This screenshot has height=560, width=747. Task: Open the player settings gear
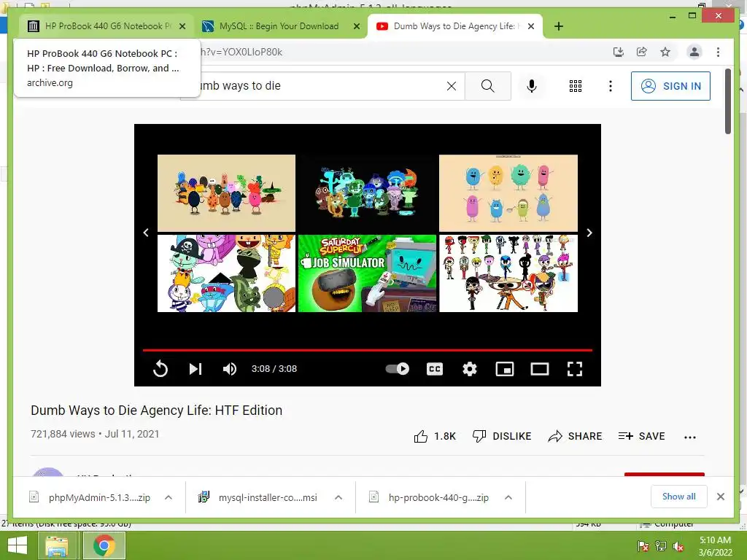[470, 369]
